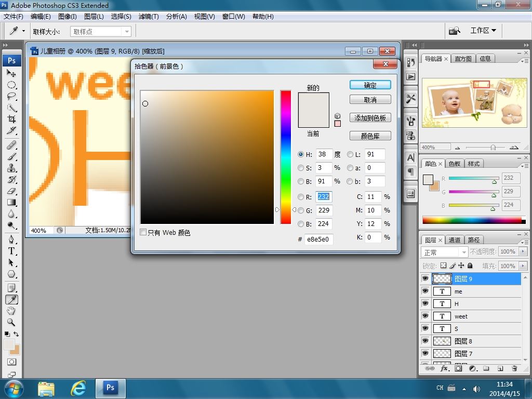The height and width of the screenshot is (399, 532).
Task: Select the Gradient tool
Action: pyautogui.click(x=11, y=203)
